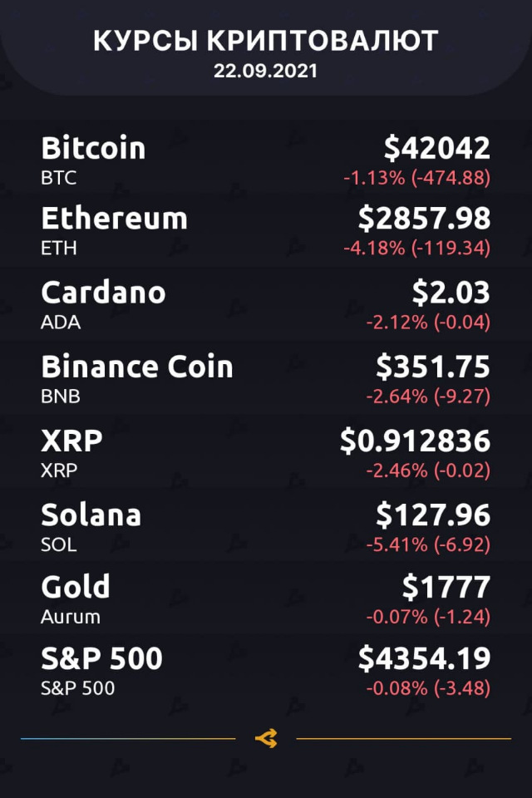Click the ADA ticker symbol
The image size is (532, 798).
61,323
